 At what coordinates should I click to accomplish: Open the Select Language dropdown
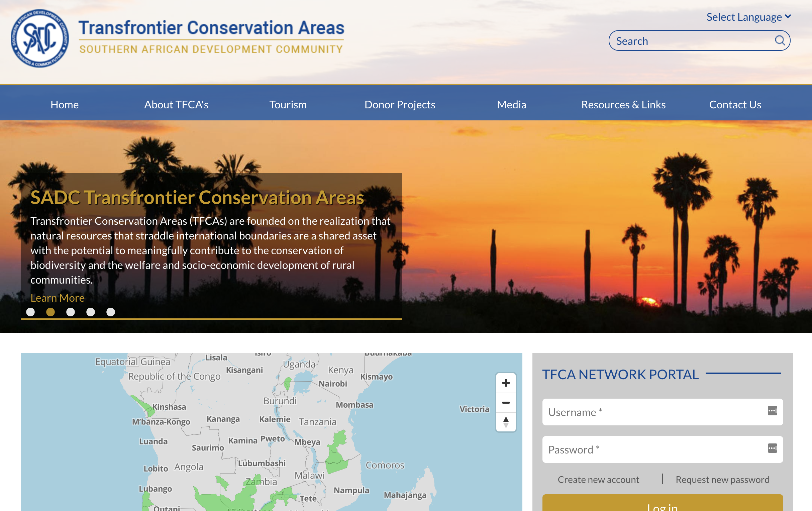coord(748,17)
